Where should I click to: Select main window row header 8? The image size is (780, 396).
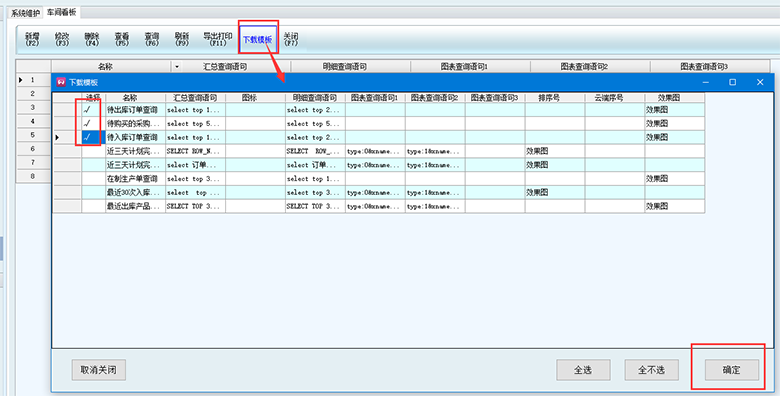click(x=33, y=176)
